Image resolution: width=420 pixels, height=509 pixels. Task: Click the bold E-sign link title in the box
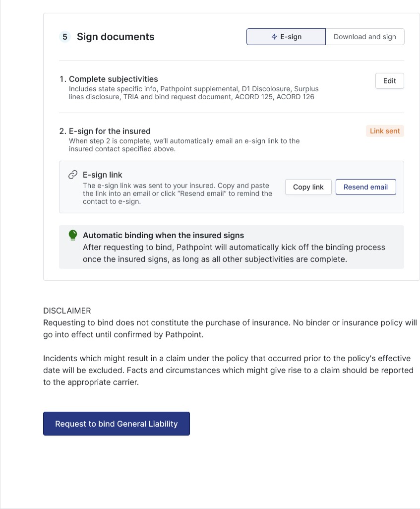(102, 175)
